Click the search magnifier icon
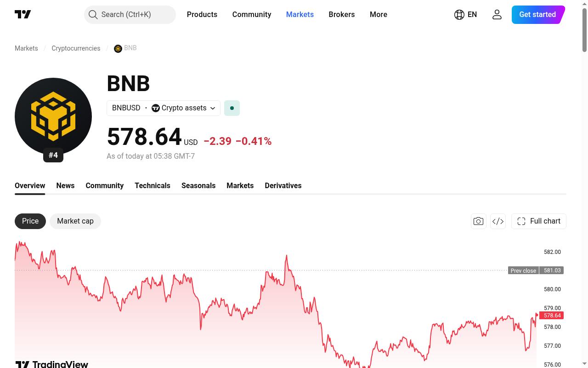588x368 pixels. click(93, 15)
